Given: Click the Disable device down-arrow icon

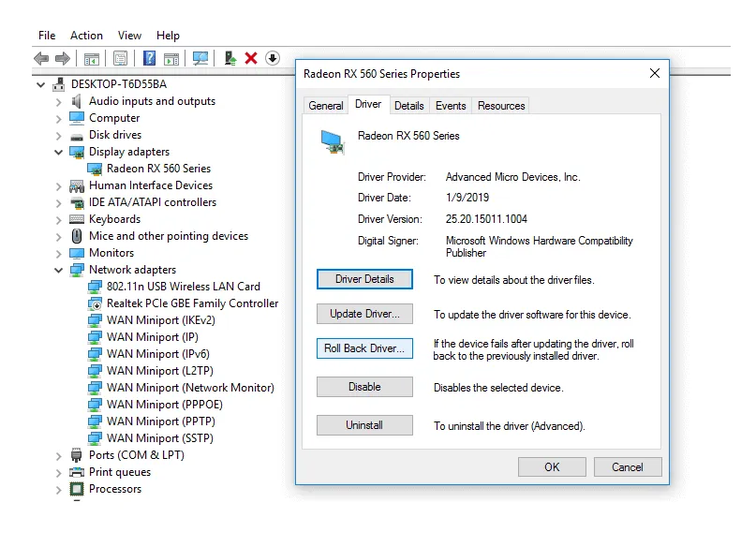Looking at the screenshot, I should tap(273, 58).
